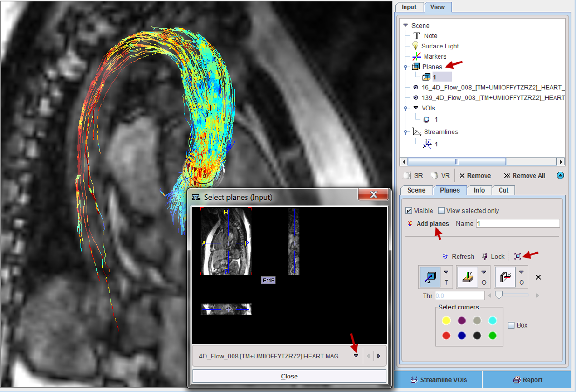
Task: Open the image series dropdown in dialog
Action: (x=356, y=356)
